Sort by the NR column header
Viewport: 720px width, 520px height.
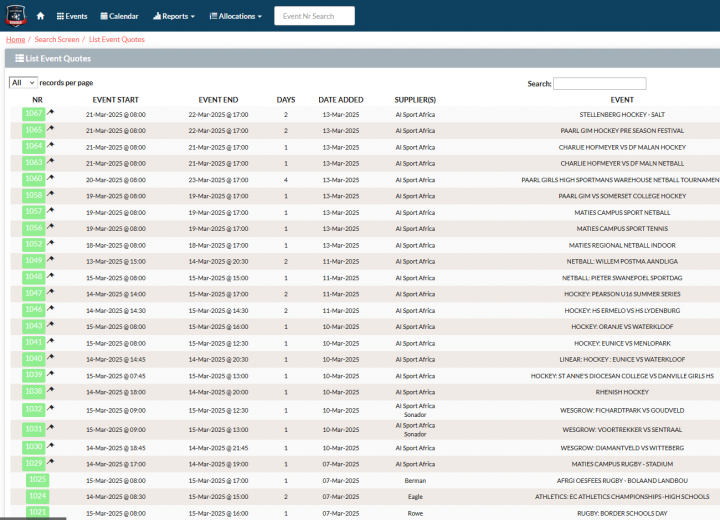38,100
